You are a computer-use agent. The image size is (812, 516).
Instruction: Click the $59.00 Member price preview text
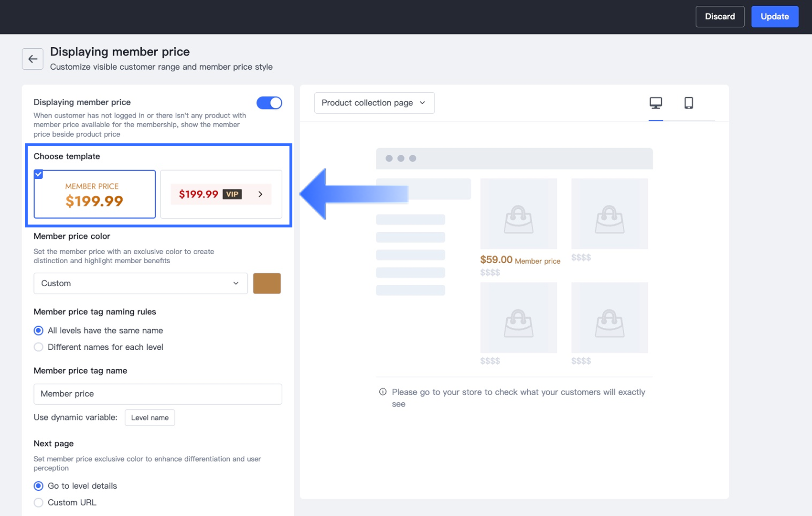point(520,260)
